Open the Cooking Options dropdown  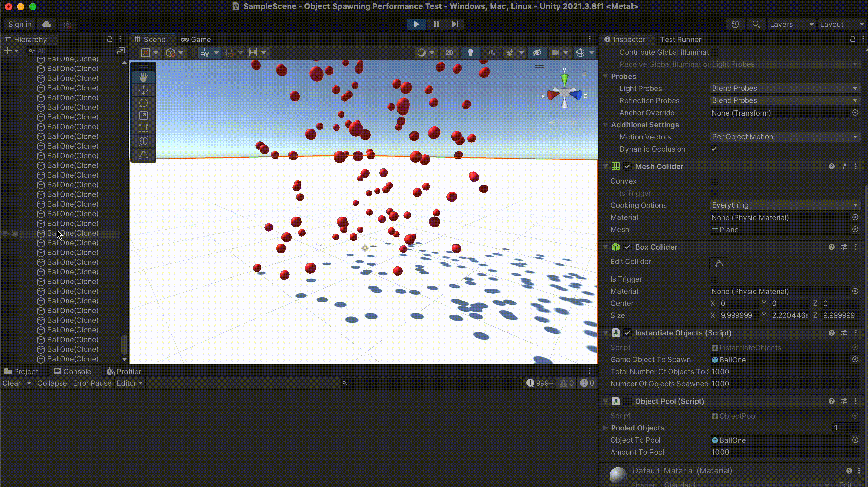(785, 205)
